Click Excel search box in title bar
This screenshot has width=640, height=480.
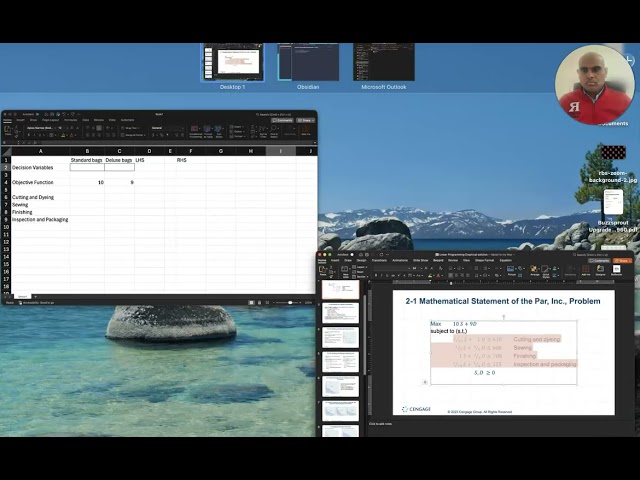tap(275, 114)
